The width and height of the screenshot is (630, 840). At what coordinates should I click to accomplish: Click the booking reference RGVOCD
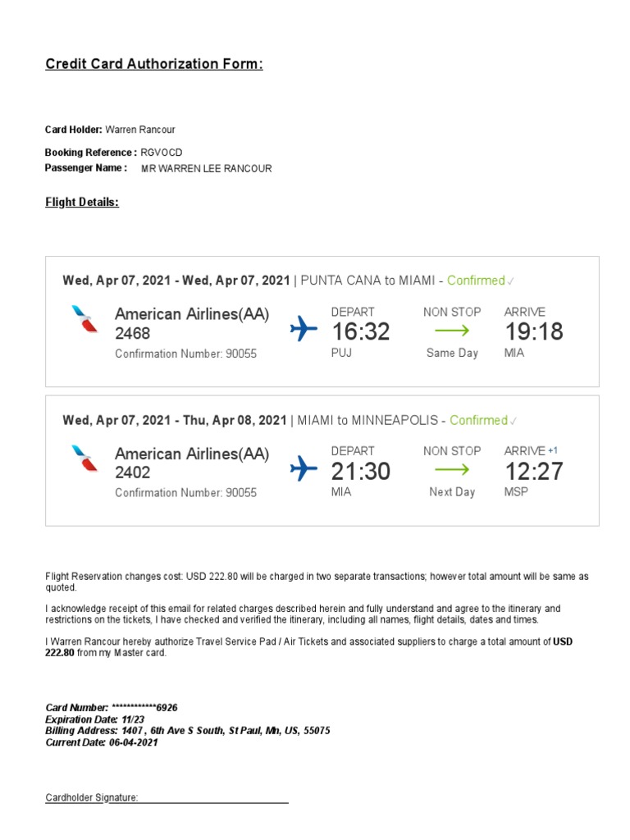(162, 153)
